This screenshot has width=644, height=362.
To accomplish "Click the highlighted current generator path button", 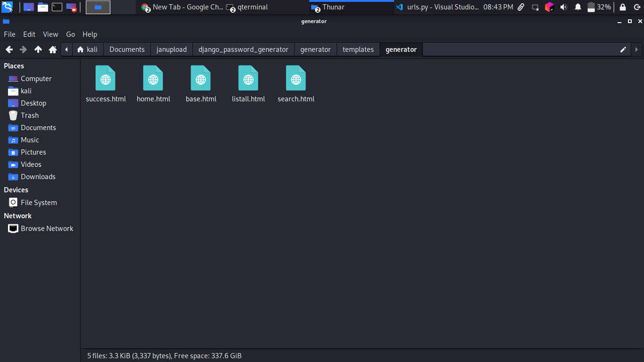I will click(401, 49).
